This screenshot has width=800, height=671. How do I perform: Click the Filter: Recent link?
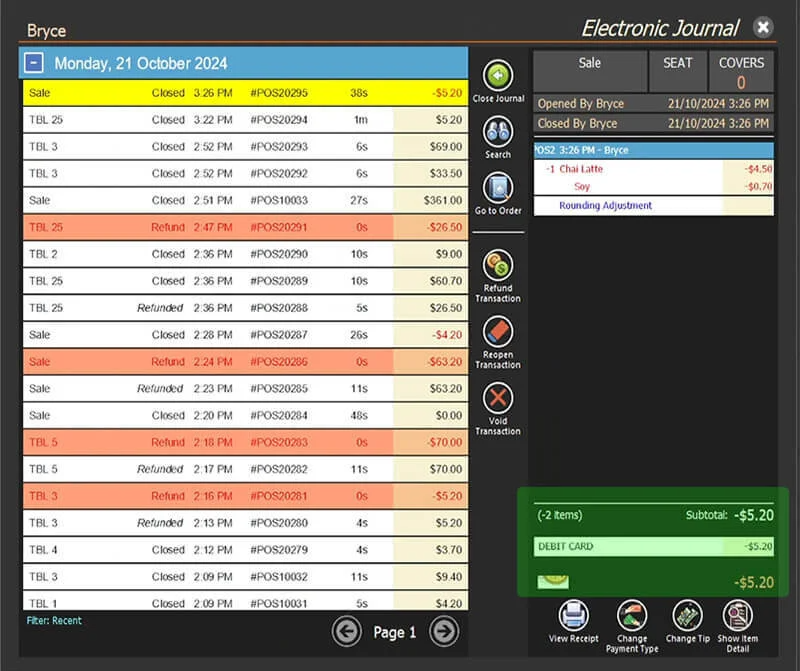[x=54, y=620]
